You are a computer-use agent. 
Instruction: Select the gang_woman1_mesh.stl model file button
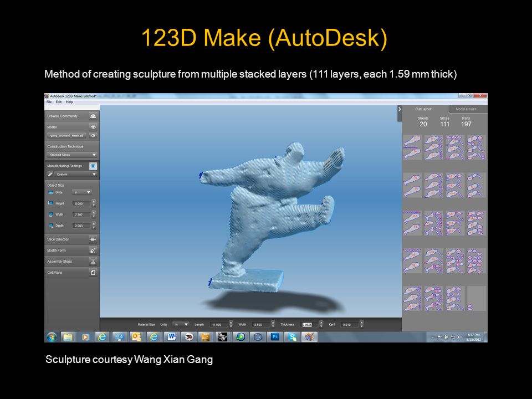pyautogui.click(x=67, y=135)
